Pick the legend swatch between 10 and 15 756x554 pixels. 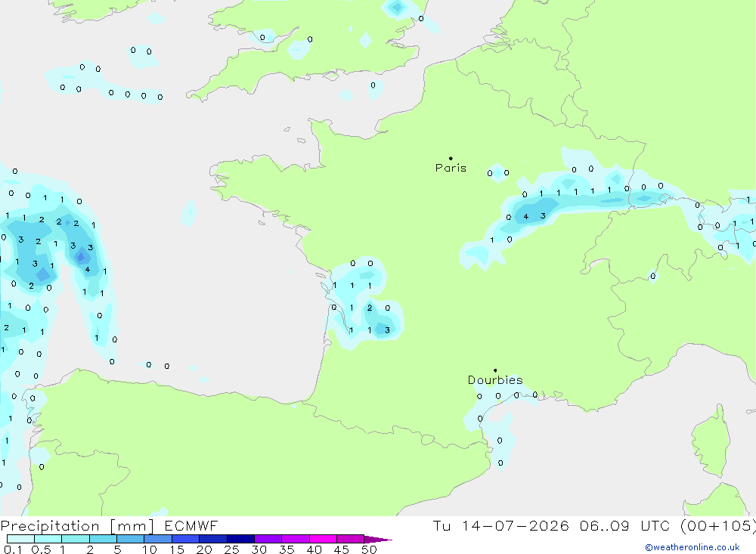[x=158, y=539]
